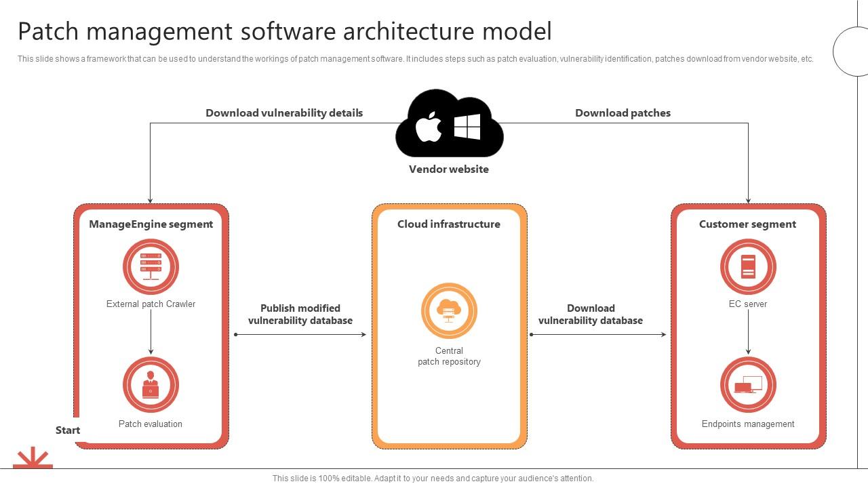Click the Vendor website label
The width and height of the screenshot is (868, 488).
point(448,169)
